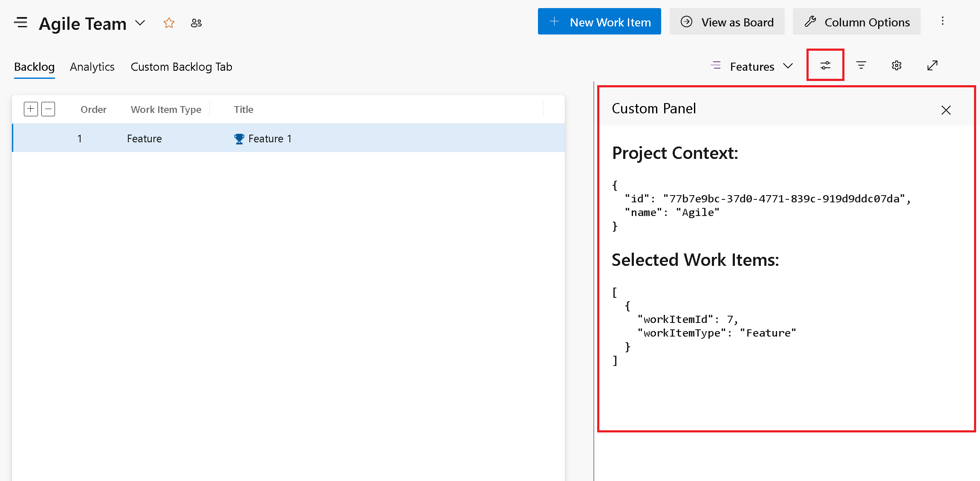
Task: Click the add item plus icon in backlog
Action: [31, 109]
